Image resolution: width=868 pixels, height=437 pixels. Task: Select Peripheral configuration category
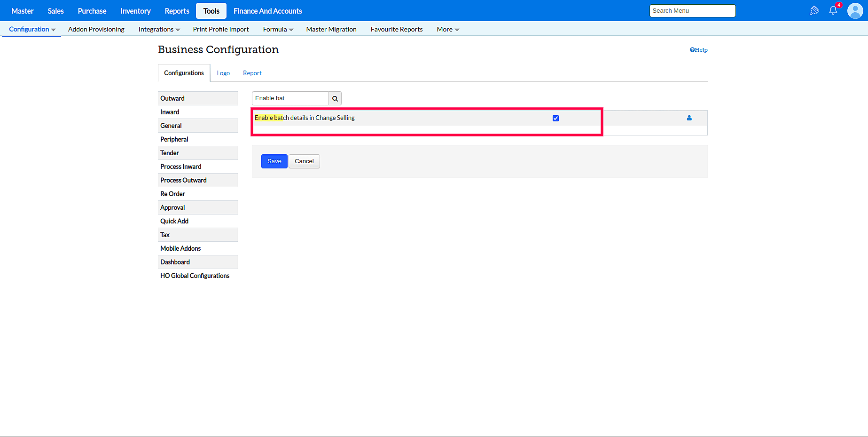click(x=198, y=139)
